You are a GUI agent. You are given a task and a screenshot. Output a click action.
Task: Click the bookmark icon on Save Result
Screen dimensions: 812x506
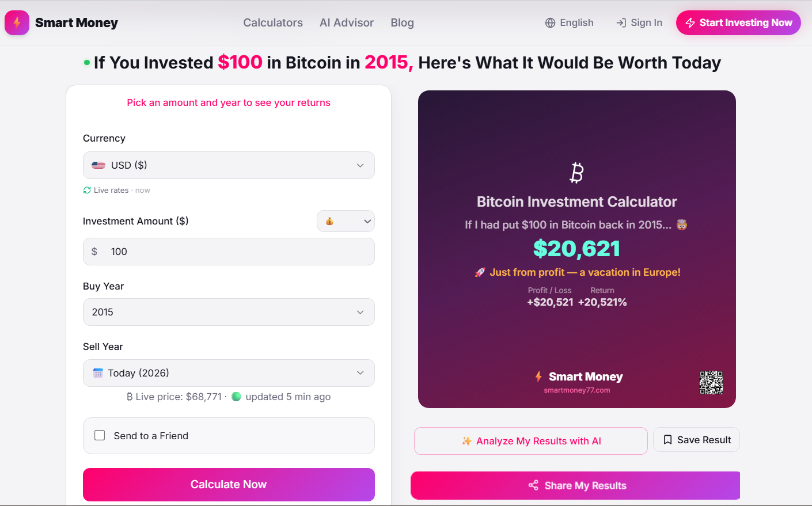(x=667, y=439)
